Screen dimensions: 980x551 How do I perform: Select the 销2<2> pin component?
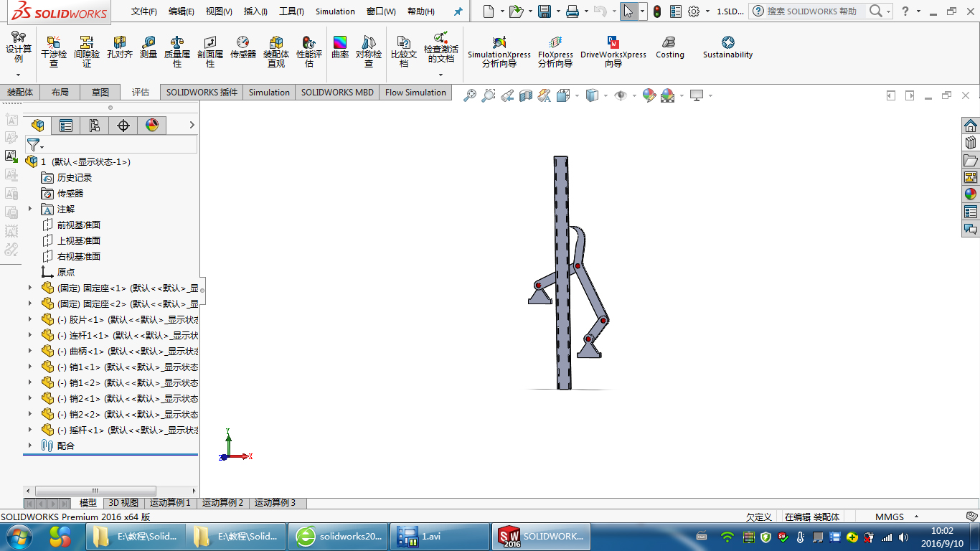point(119,414)
